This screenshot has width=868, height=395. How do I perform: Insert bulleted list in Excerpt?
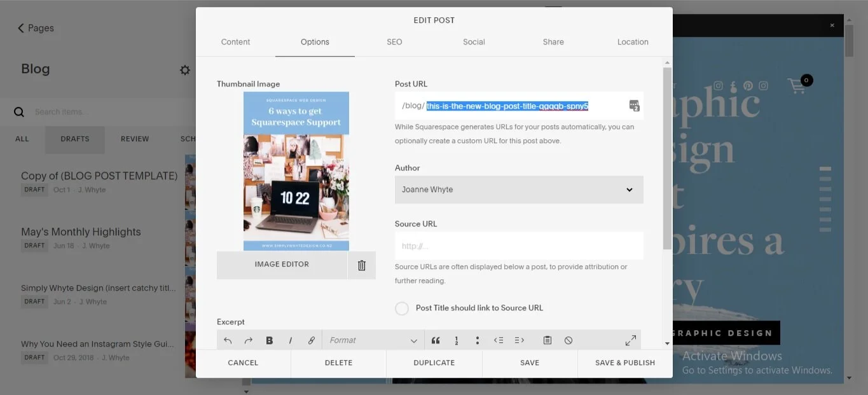coord(478,340)
